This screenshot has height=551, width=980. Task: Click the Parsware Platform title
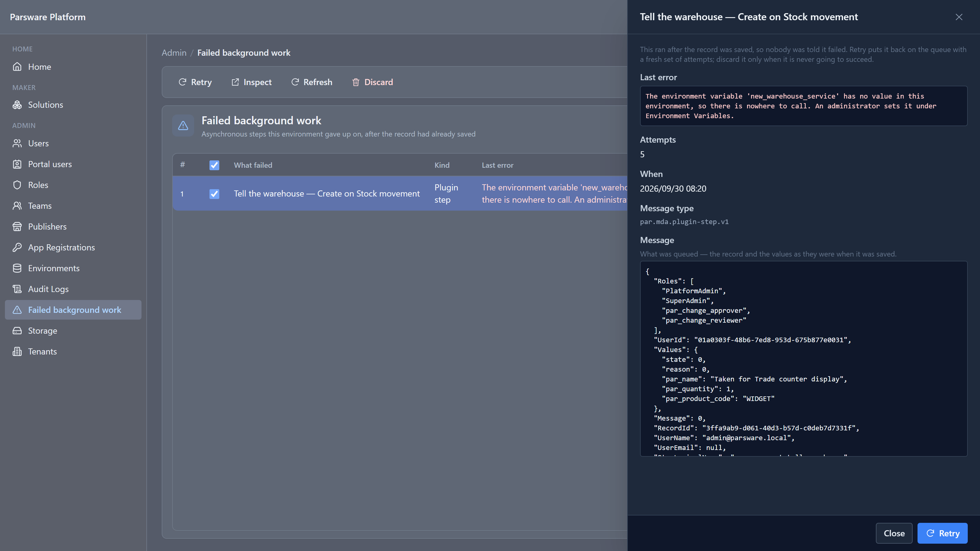(47, 17)
